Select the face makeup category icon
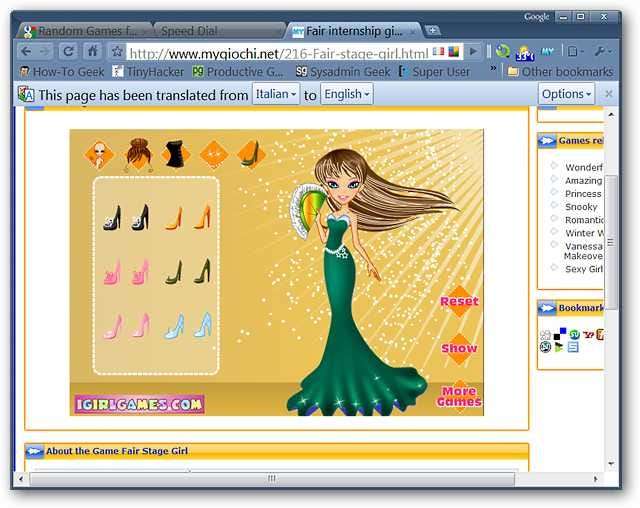The image size is (640, 508). [100, 155]
